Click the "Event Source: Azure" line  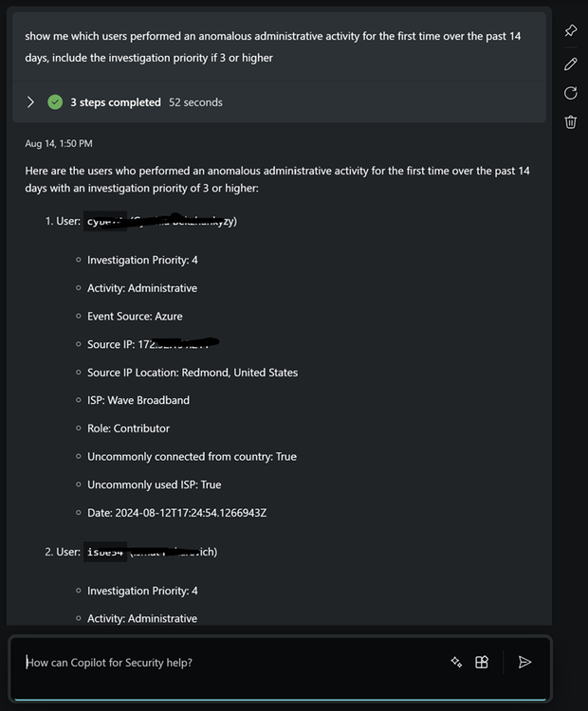pyautogui.click(x=135, y=316)
